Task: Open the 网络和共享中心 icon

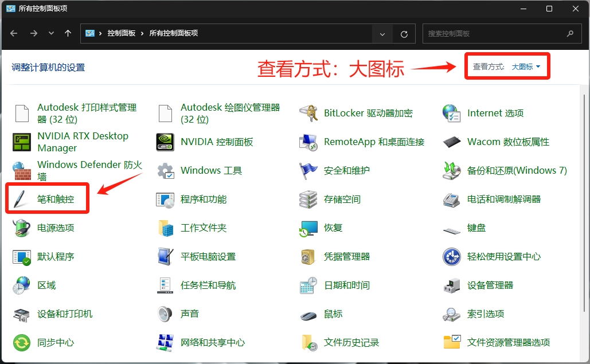Action: tap(165, 343)
